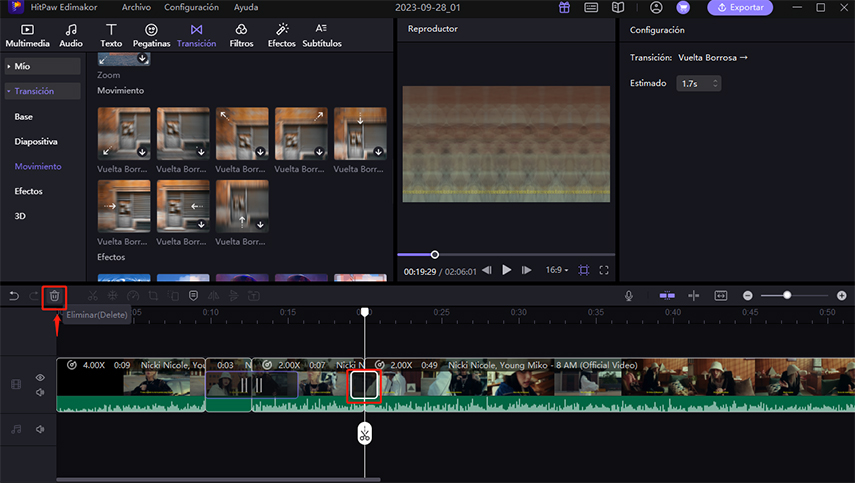The height and width of the screenshot is (483, 855).
Task: Zoom out the timeline with the minus icon
Action: (x=748, y=295)
